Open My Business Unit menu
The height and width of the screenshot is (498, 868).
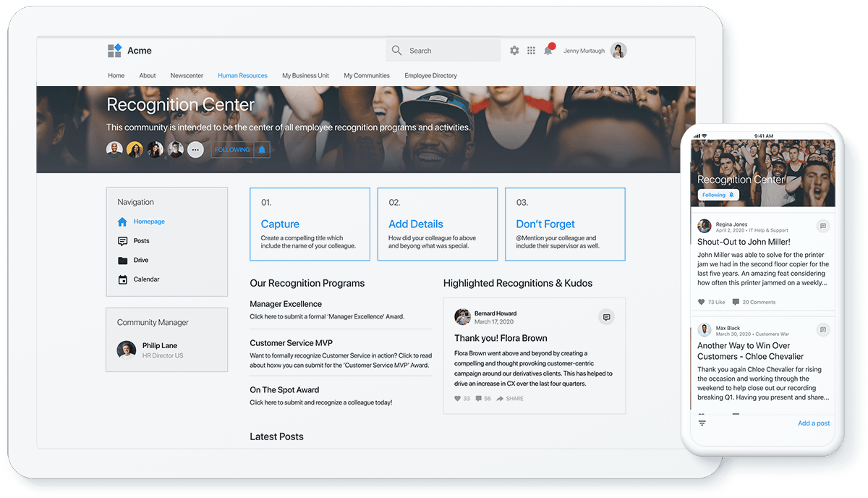pyautogui.click(x=306, y=75)
